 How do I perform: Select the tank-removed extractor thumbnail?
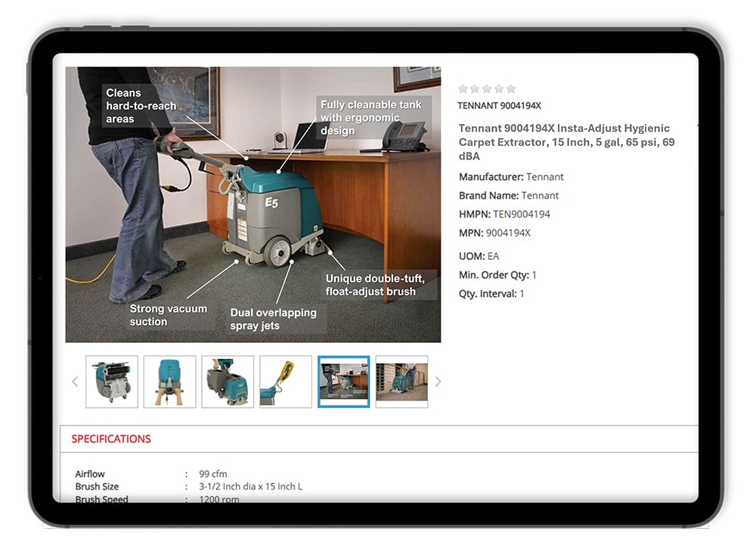tap(228, 382)
